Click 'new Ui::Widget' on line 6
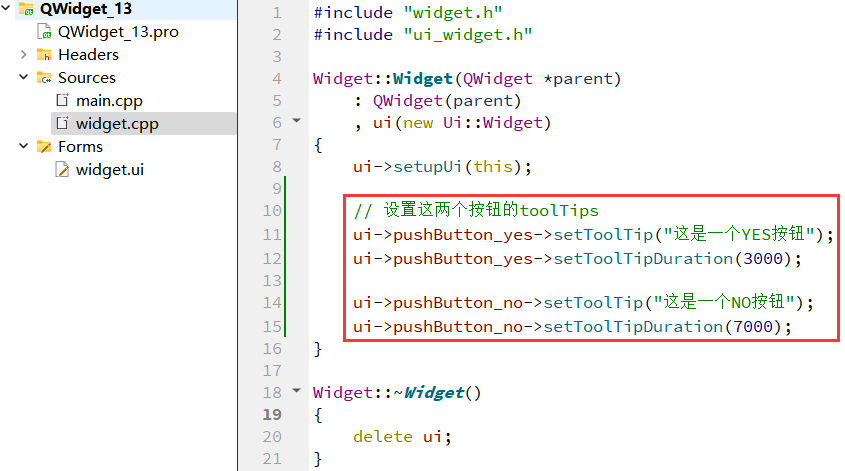The height and width of the screenshot is (471, 845). click(x=473, y=123)
